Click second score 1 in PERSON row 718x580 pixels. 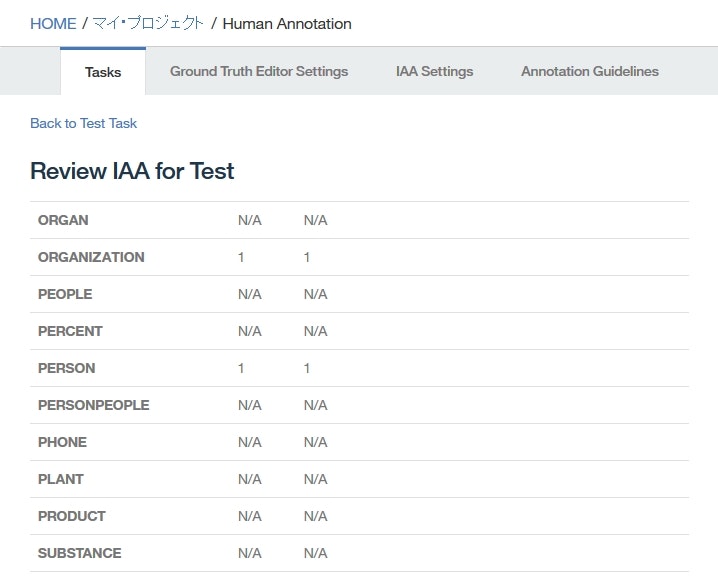[x=307, y=368]
